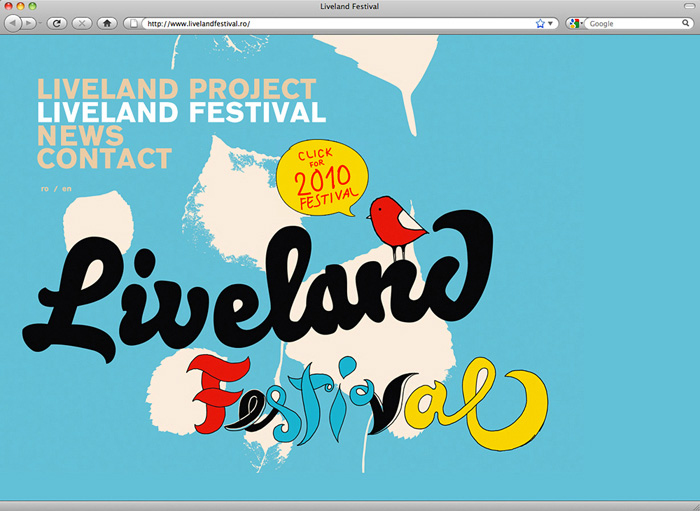Open the Google search engine selector
Viewport: 700px width, 511px height.
point(576,22)
